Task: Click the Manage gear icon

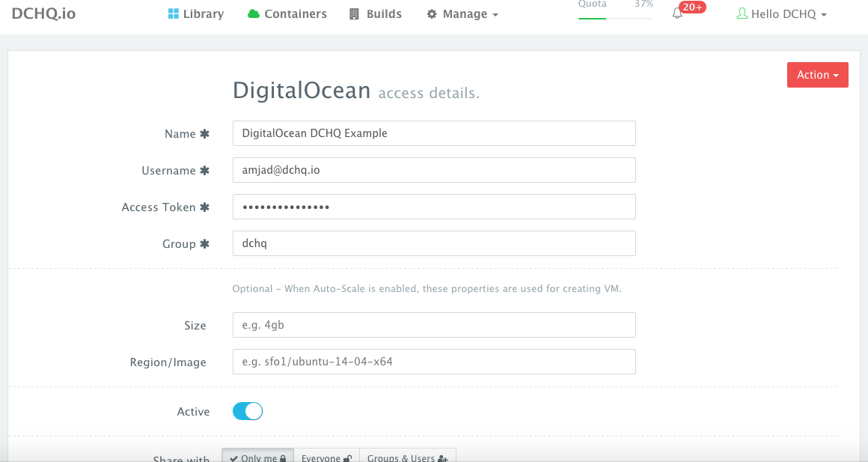Action: click(432, 14)
